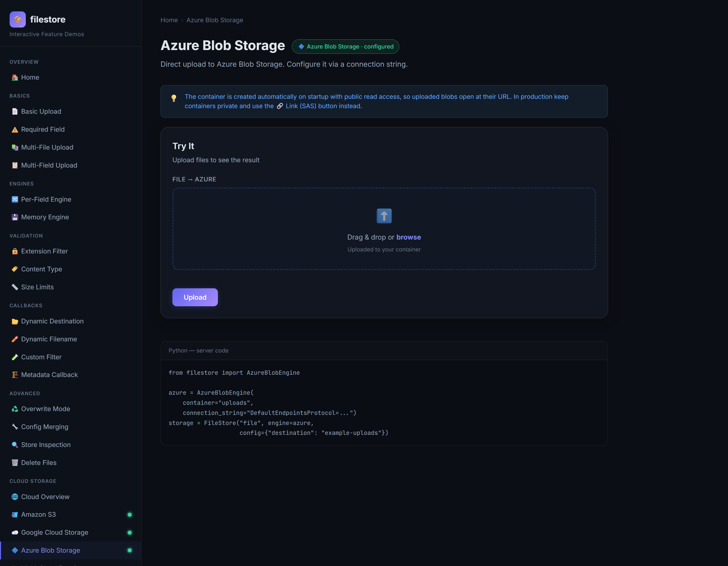Open the Home sidebar item
Screen dimensions: 728x566
coord(71,77)
